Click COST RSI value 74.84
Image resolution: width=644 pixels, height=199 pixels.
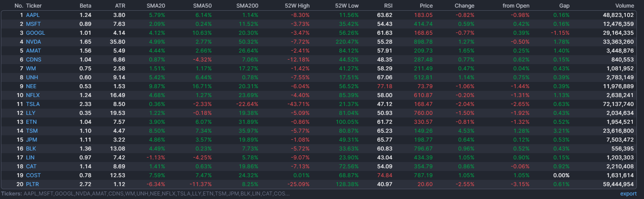(x=385, y=175)
